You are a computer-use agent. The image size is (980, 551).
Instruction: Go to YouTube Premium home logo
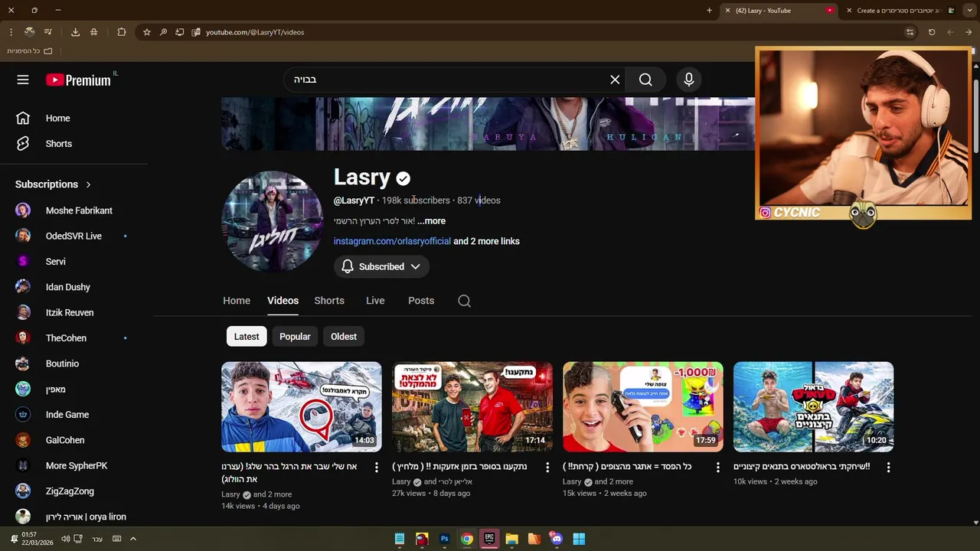(78, 80)
